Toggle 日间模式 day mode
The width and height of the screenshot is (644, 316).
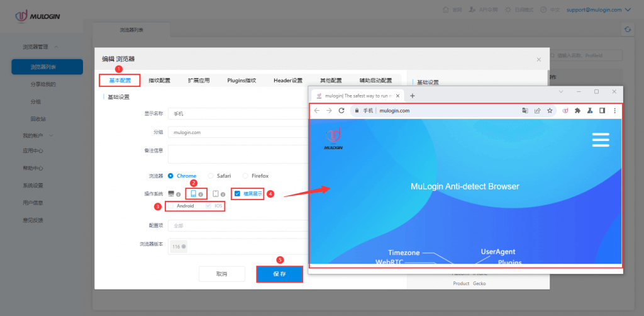point(519,10)
